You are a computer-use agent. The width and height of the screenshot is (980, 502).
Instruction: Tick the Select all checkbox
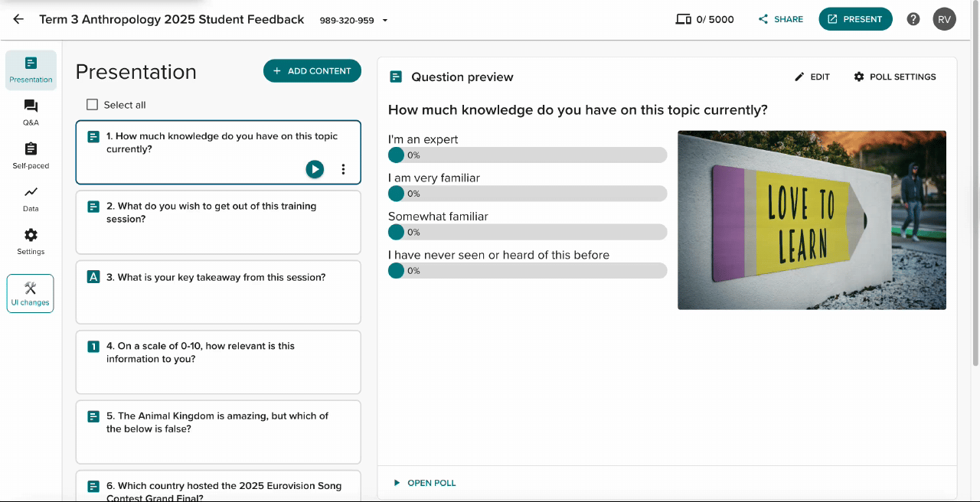pos(93,105)
